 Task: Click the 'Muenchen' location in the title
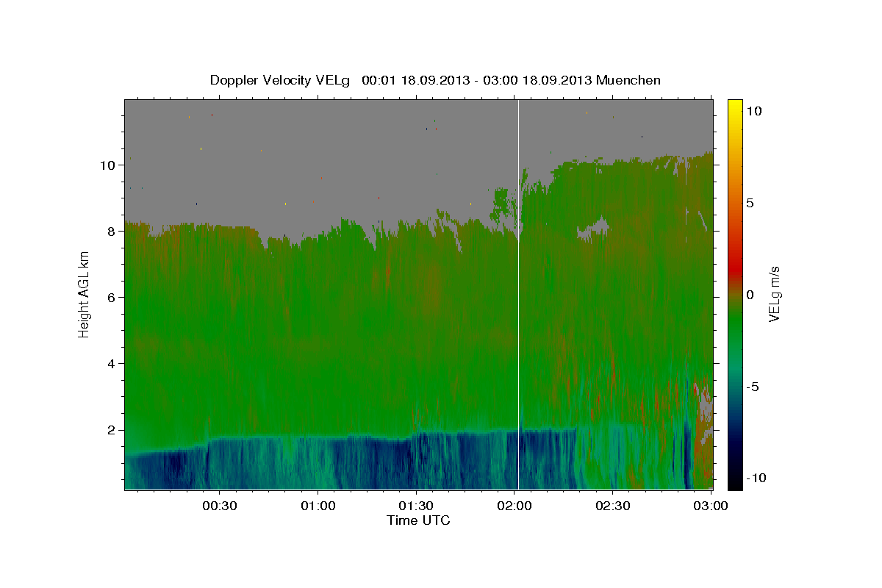pyautogui.click(x=628, y=80)
